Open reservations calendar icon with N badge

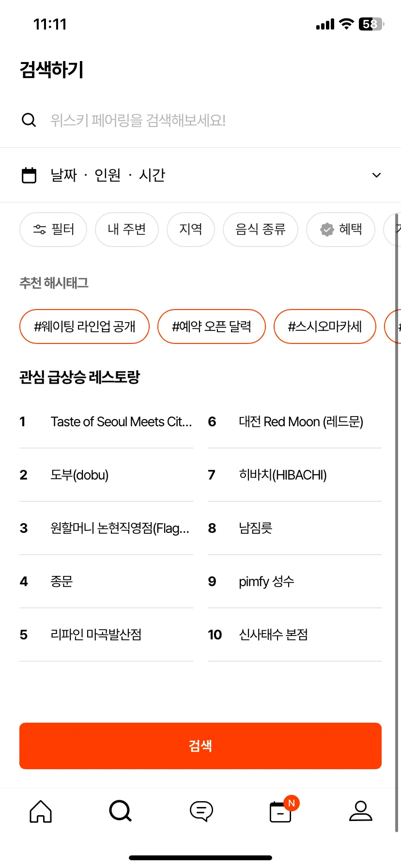[x=282, y=811]
